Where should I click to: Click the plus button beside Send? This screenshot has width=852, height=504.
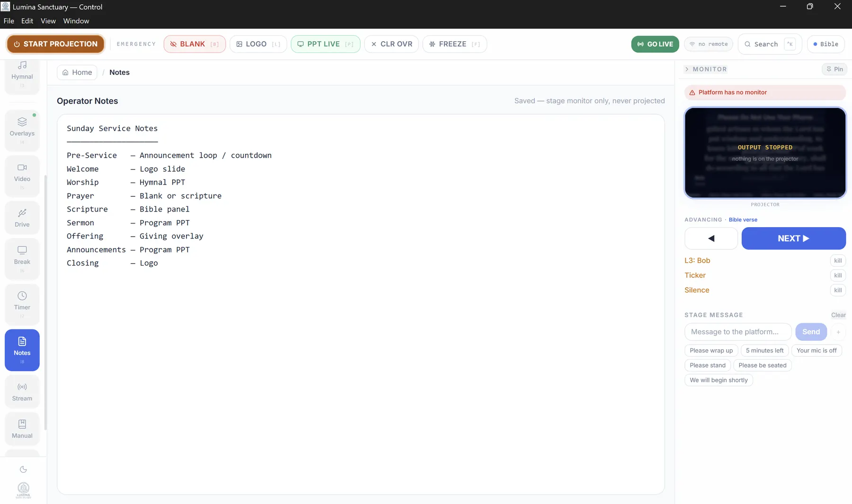(838, 332)
